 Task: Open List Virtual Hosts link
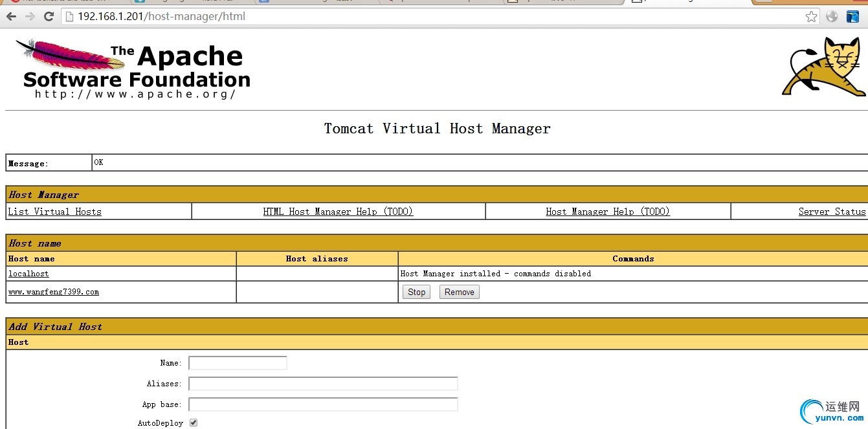pyautogui.click(x=55, y=212)
